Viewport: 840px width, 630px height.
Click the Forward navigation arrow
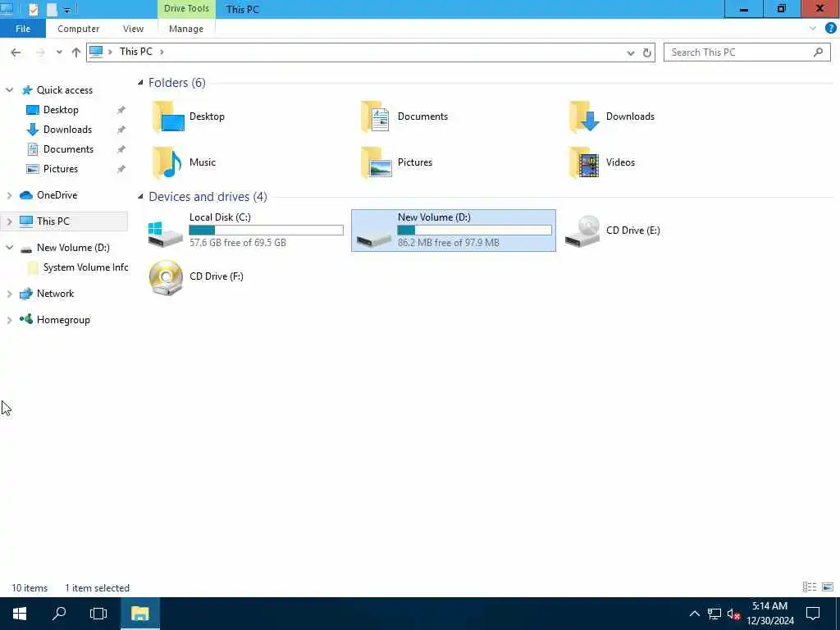click(x=39, y=52)
